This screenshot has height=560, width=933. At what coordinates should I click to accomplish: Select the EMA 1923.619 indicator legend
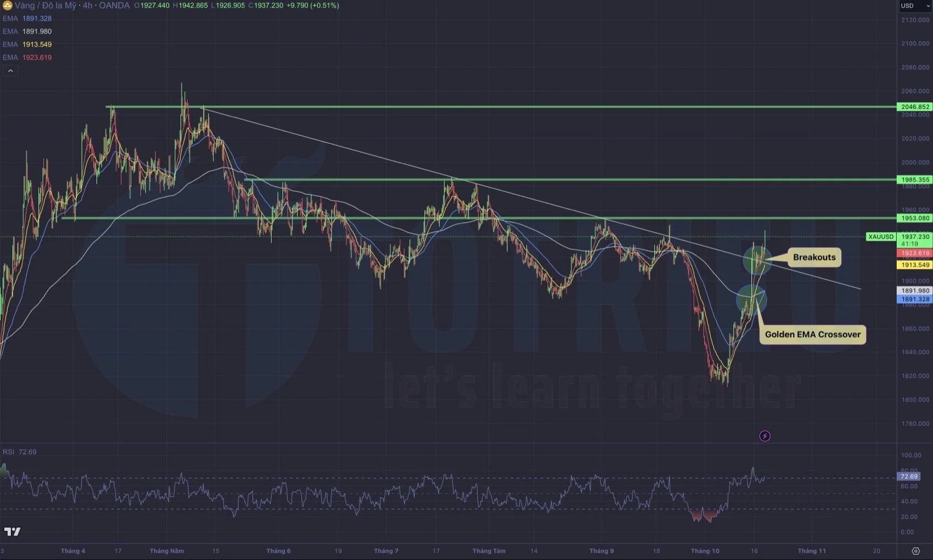[27, 58]
